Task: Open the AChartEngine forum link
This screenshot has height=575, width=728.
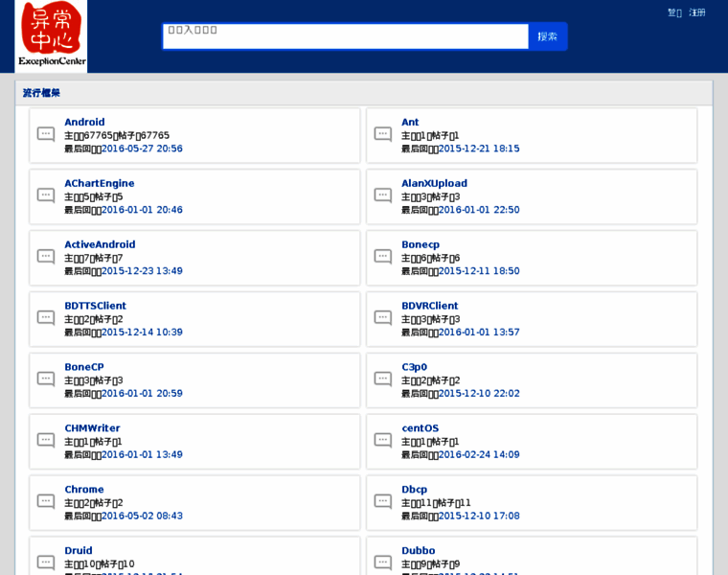Action: (100, 183)
